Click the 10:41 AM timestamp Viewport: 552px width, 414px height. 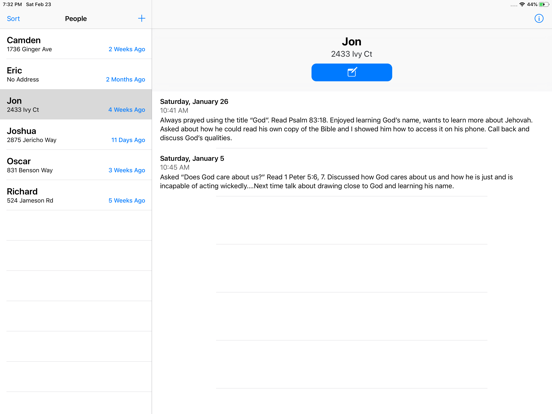pos(174,111)
